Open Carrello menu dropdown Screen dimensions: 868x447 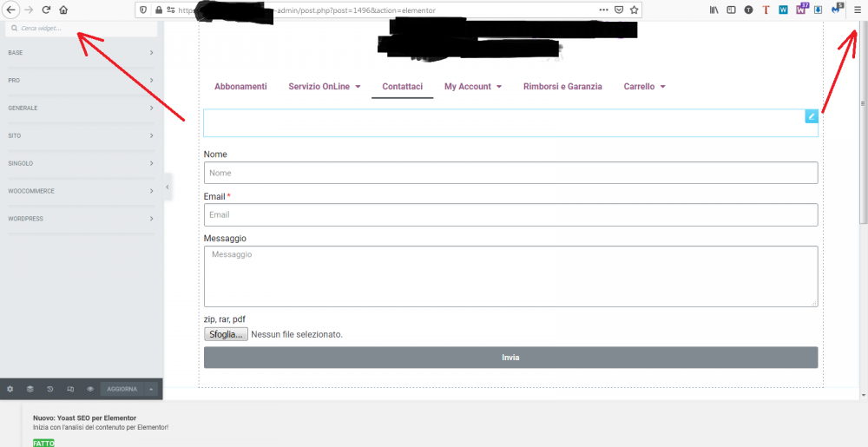pyautogui.click(x=644, y=86)
